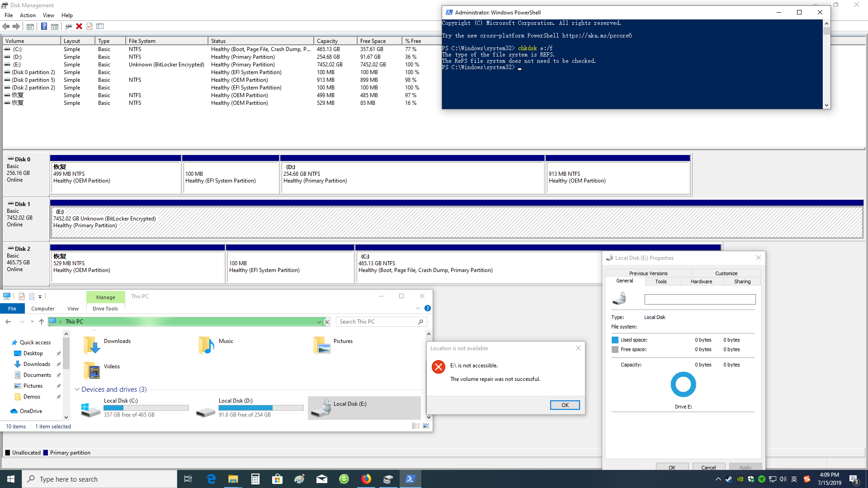Switch to Tools tab in Properties dialog
The image size is (868, 488).
point(661,282)
